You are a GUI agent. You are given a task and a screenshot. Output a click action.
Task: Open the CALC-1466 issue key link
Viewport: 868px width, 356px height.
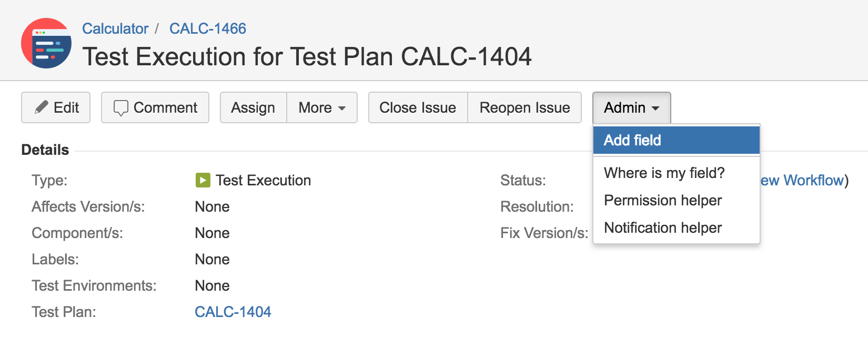click(x=208, y=28)
